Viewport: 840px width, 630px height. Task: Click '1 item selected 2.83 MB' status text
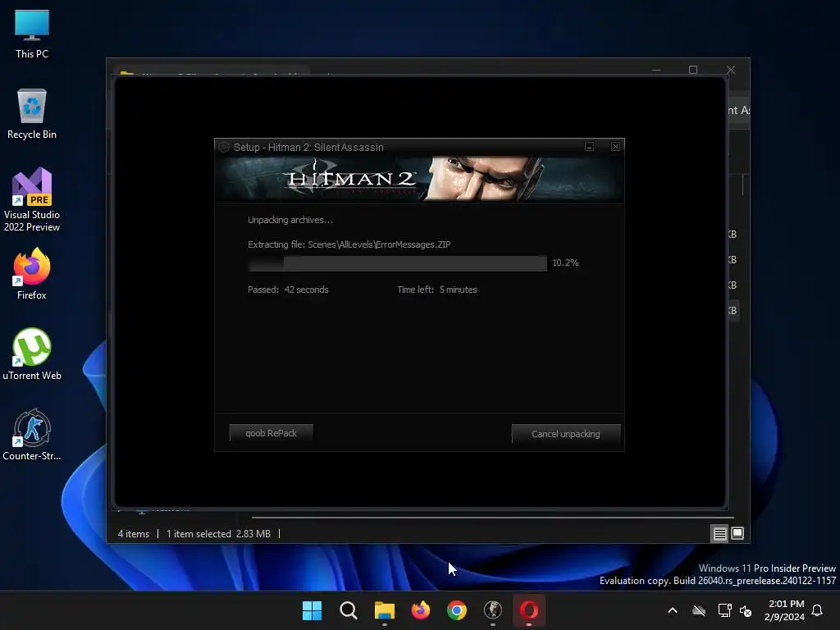click(218, 534)
